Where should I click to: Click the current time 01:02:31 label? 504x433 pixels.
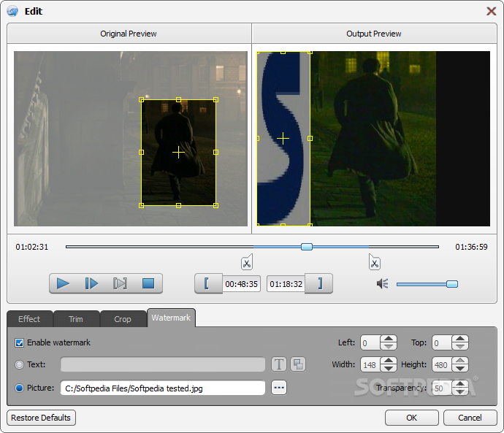click(x=32, y=247)
